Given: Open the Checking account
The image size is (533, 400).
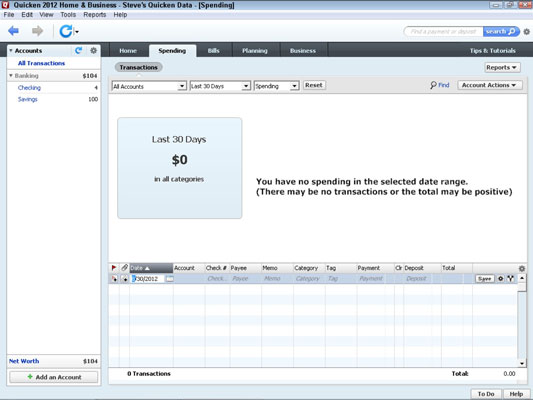Looking at the screenshot, I should pyautogui.click(x=29, y=88).
